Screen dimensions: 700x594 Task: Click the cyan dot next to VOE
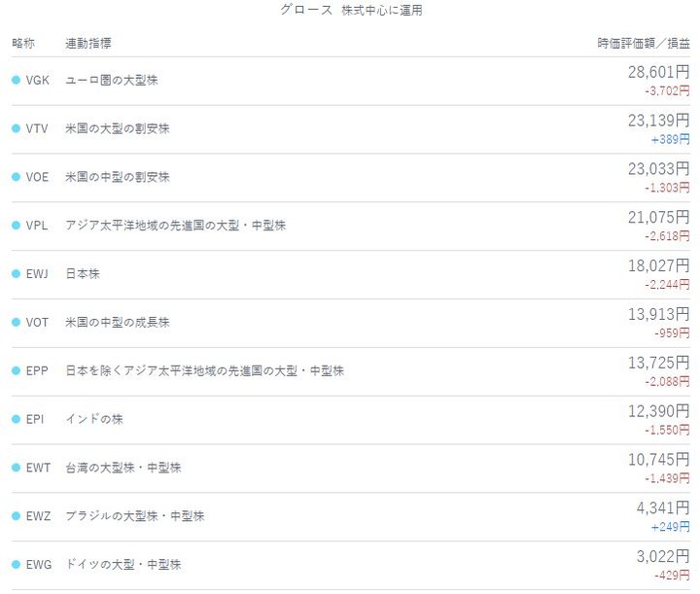click(16, 177)
